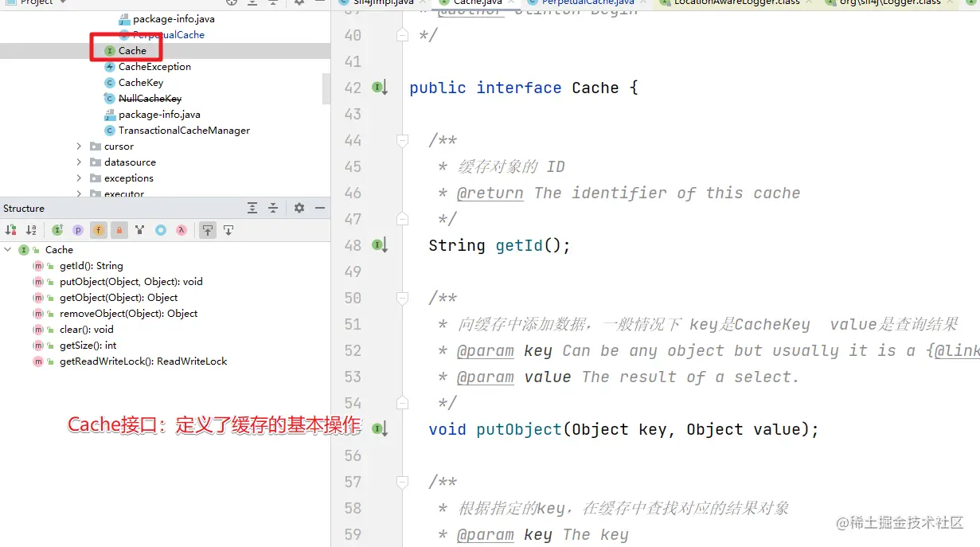This screenshot has width=980, height=547.
Task: Click the blue circle filter icon
Action: (161, 230)
